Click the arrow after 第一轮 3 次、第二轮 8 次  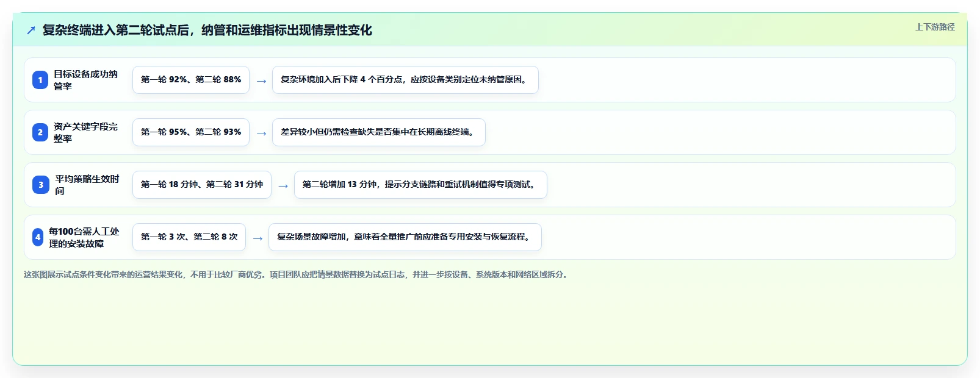pos(258,238)
